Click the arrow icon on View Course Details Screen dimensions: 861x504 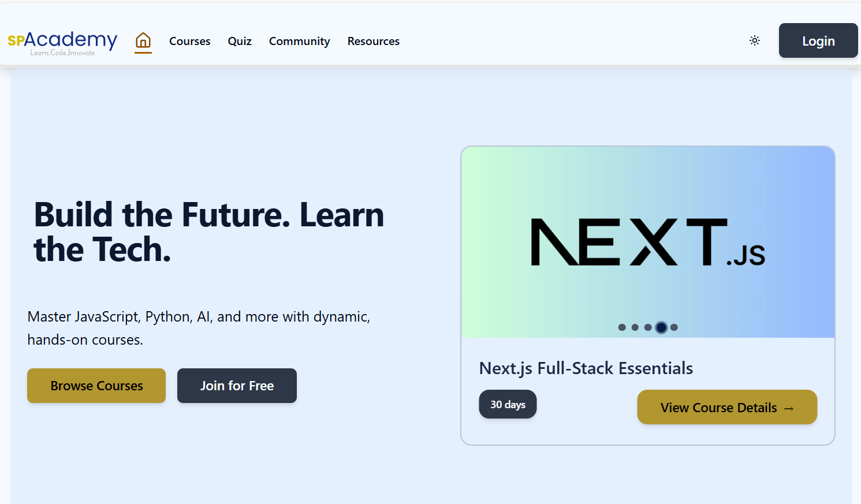click(790, 408)
